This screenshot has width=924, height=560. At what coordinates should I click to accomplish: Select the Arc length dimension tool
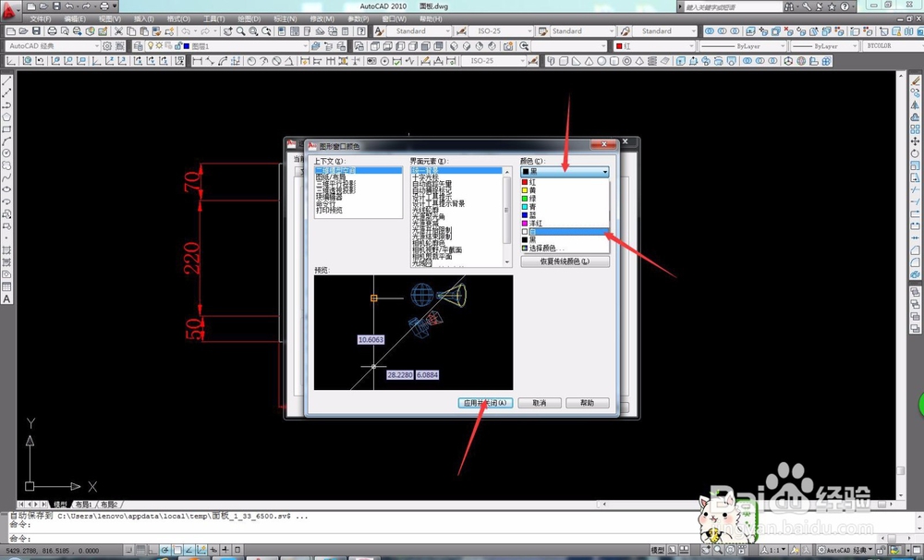[x=223, y=61]
